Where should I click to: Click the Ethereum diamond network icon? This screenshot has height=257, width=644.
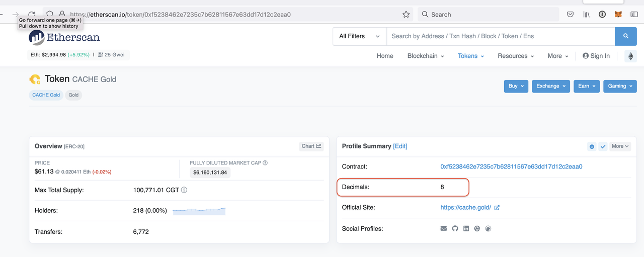click(x=630, y=56)
